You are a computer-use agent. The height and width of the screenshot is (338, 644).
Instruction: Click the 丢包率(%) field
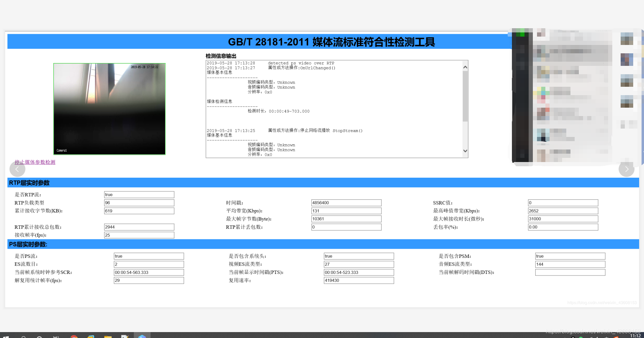pos(563,227)
